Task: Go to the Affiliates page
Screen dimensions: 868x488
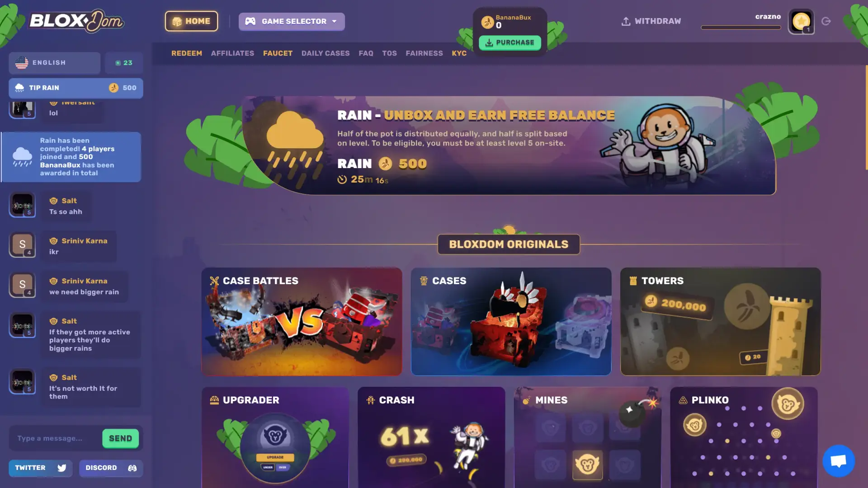Action: (x=232, y=53)
